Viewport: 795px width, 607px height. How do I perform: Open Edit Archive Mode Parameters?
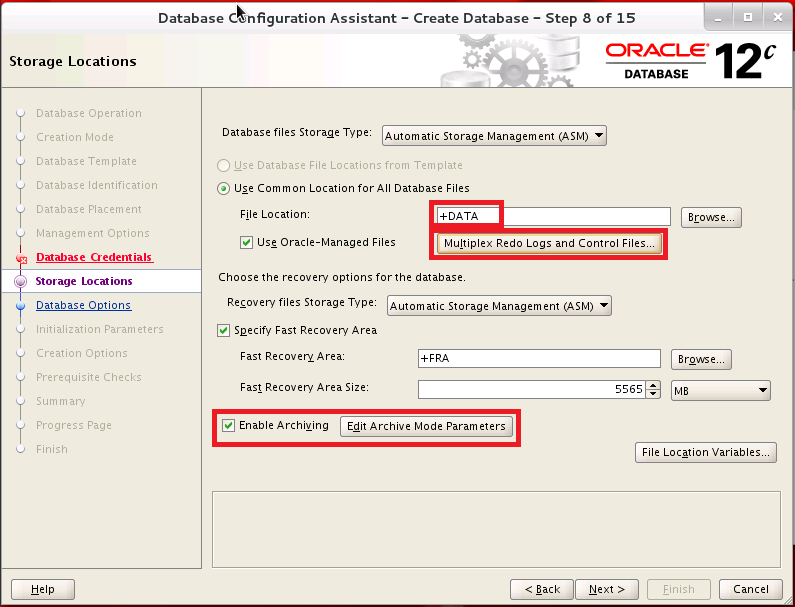coord(426,426)
